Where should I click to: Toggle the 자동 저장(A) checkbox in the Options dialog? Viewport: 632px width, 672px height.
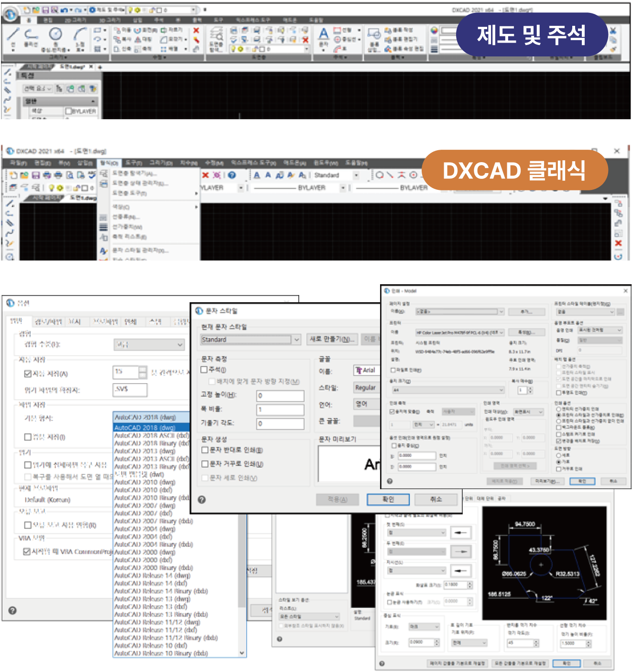[x=28, y=374]
